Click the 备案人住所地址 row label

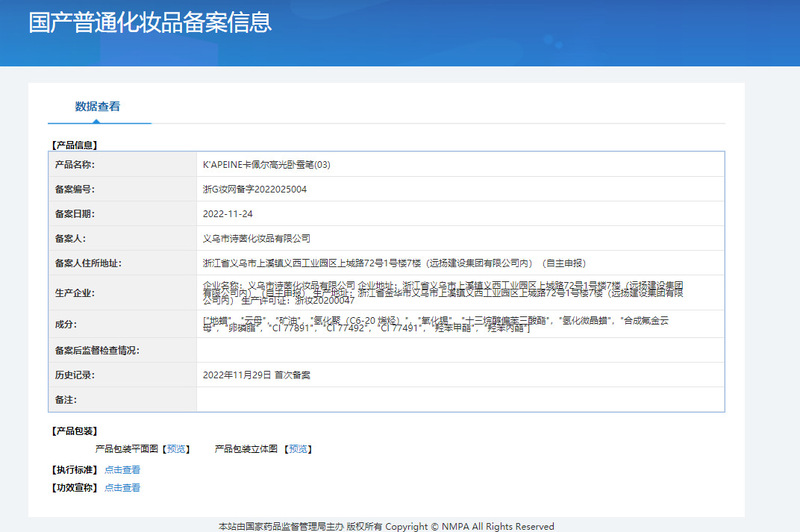point(88,263)
